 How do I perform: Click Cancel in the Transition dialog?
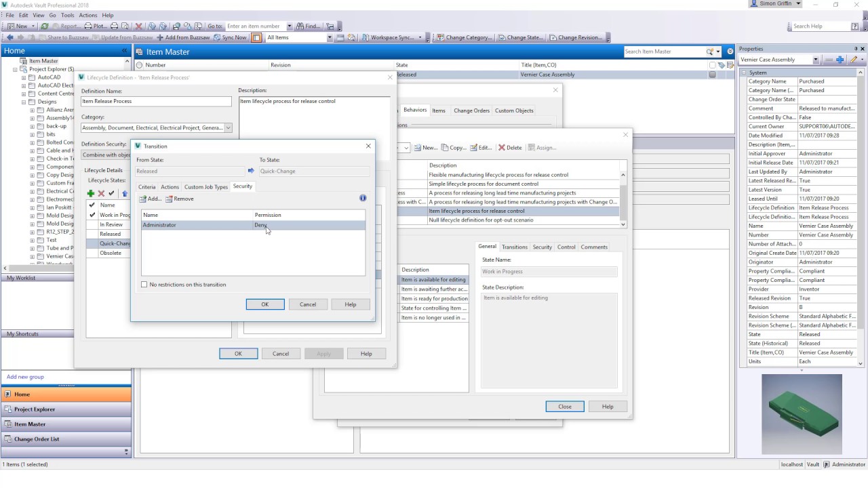coord(308,304)
